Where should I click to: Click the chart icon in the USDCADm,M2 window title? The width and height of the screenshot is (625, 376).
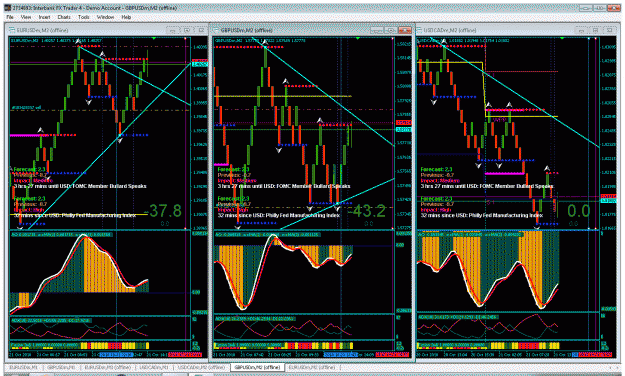pyautogui.click(x=419, y=30)
